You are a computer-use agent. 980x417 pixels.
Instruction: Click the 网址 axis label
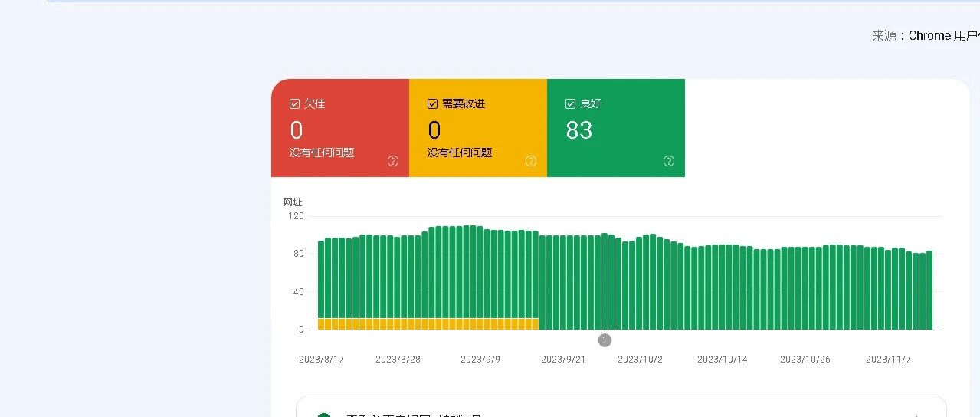(293, 202)
